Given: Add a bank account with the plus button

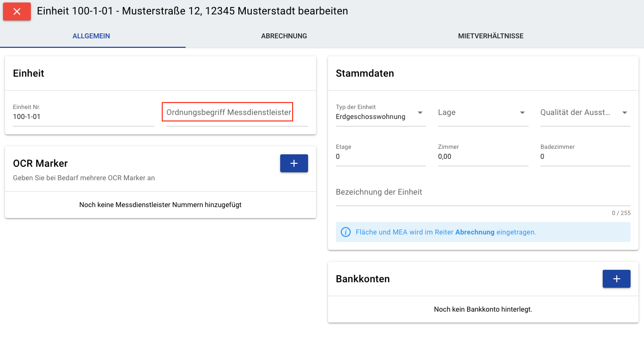Looking at the screenshot, I should click(x=616, y=279).
